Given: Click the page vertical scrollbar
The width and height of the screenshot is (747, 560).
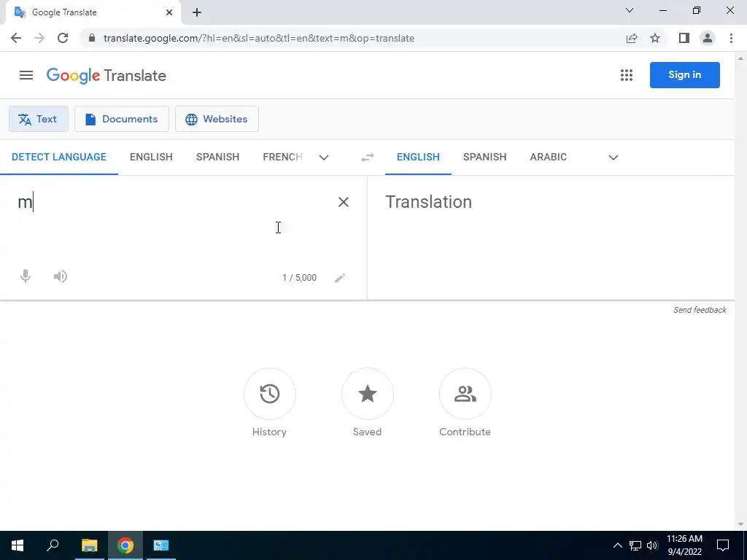Looking at the screenshot, I should pos(740,291).
